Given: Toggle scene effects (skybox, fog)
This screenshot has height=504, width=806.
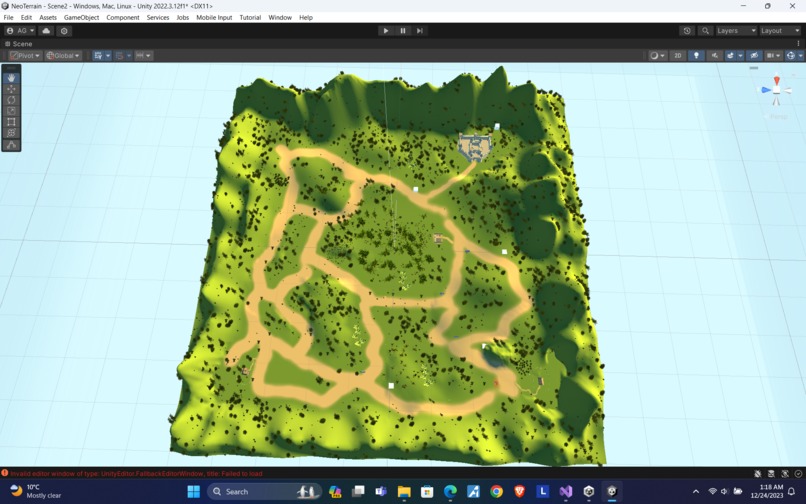Looking at the screenshot, I should [730, 56].
